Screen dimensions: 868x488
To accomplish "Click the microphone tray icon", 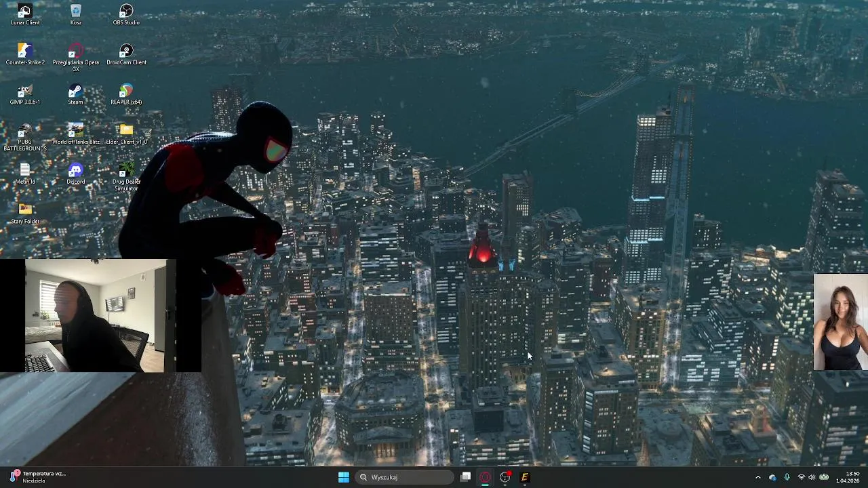I will coord(787,477).
